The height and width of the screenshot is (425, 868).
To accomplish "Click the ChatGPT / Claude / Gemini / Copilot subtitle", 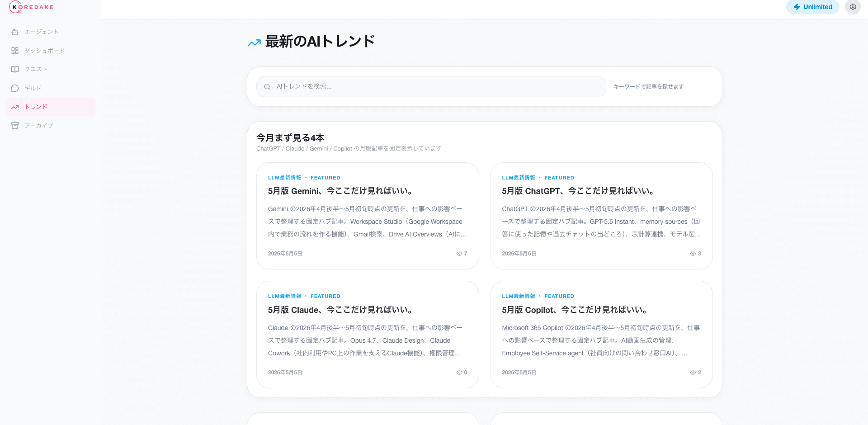I will pos(349,148).
